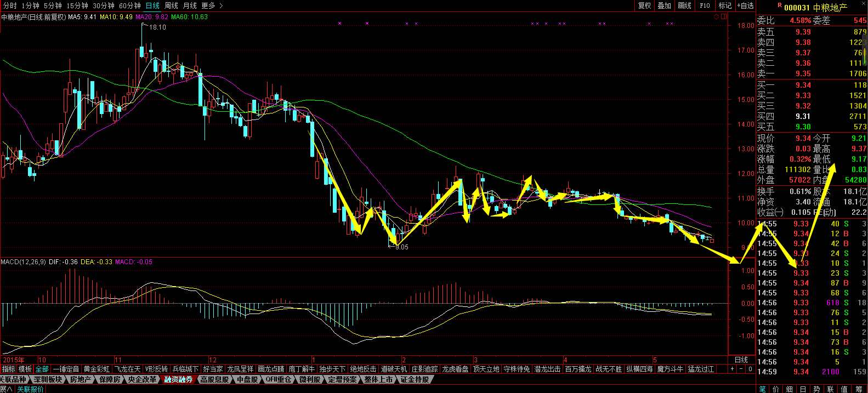Switch to 周线 weekly chart period
The height and width of the screenshot is (393, 868).
(171, 5)
